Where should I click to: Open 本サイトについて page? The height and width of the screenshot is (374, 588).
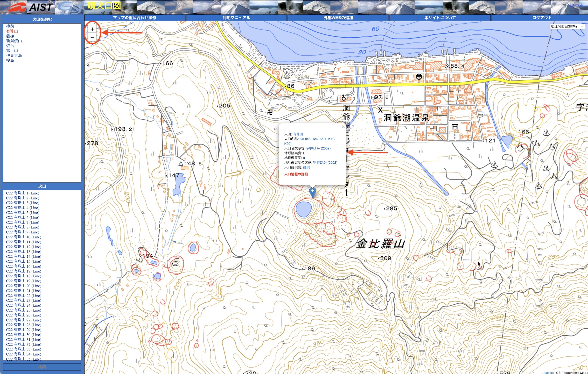tap(440, 18)
